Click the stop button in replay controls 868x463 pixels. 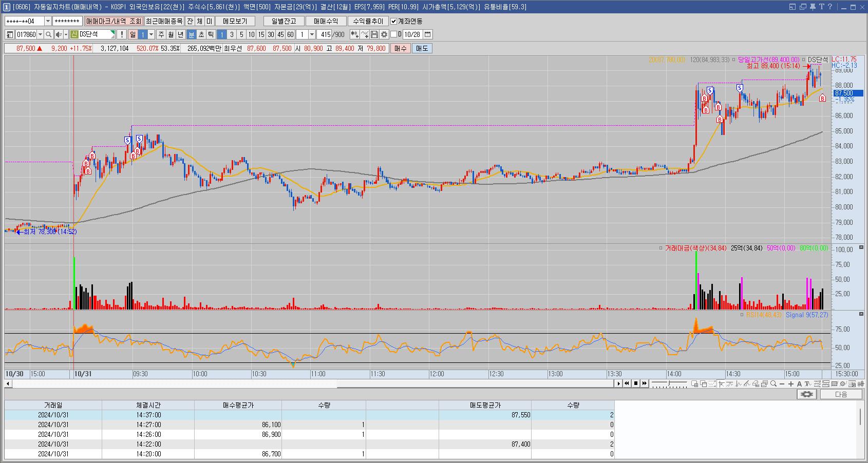pyautogui.click(x=636, y=383)
